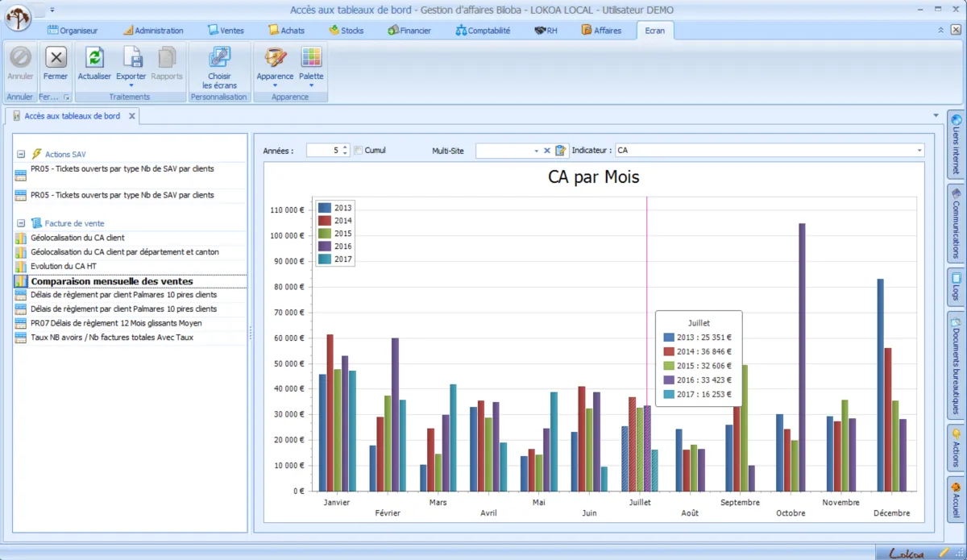
Task: Toggle the 2013 series in the legend
Action: (x=334, y=208)
